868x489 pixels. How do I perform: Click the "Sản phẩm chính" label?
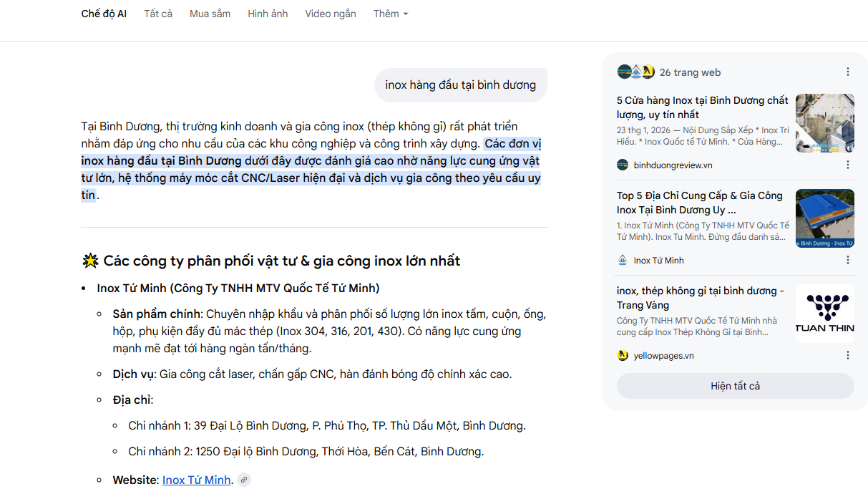coord(157,314)
